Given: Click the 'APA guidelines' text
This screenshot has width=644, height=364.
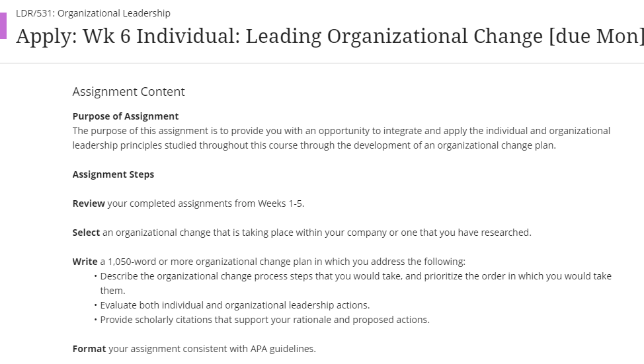Looking at the screenshot, I should click(x=282, y=349).
